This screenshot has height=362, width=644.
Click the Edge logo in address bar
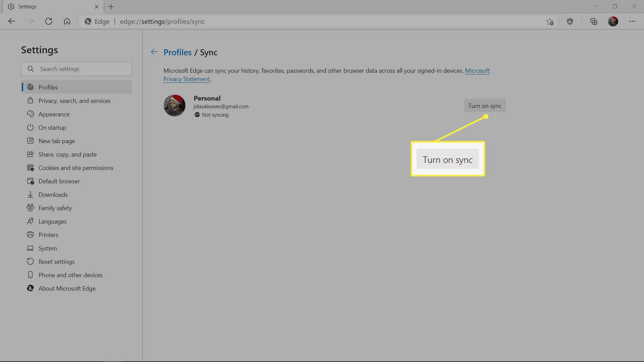88,21
